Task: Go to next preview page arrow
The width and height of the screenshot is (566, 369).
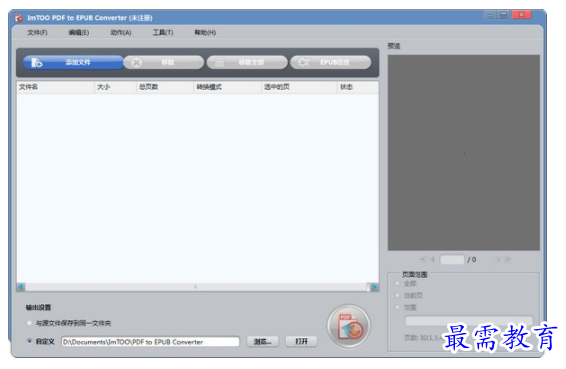Action: pyautogui.click(x=498, y=259)
